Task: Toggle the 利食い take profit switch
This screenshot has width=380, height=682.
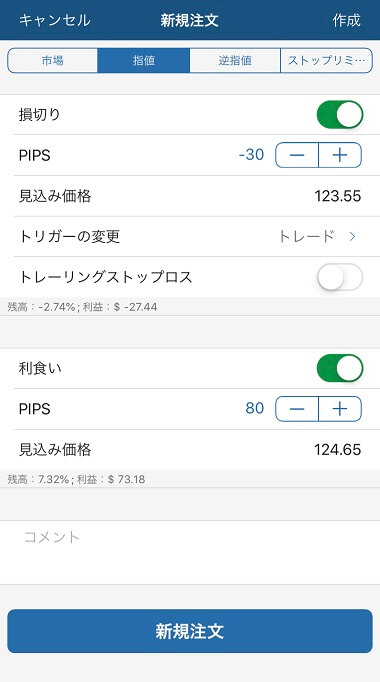Action: click(x=340, y=368)
